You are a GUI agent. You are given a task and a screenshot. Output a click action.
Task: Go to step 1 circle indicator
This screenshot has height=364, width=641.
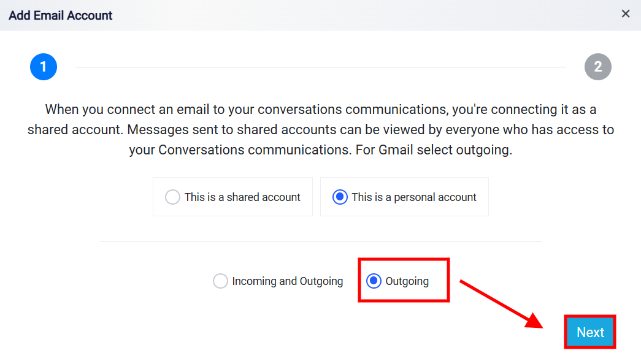coord(44,67)
